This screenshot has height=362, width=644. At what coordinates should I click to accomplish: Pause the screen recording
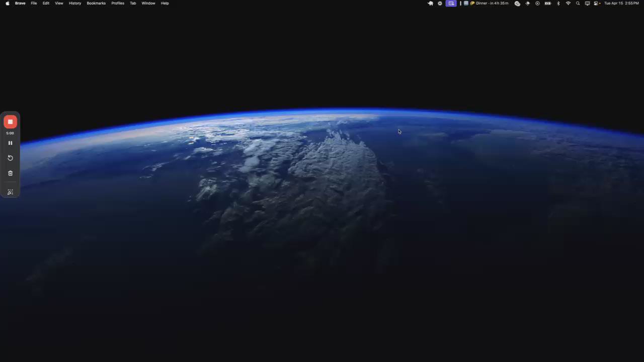[x=10, y=143]
